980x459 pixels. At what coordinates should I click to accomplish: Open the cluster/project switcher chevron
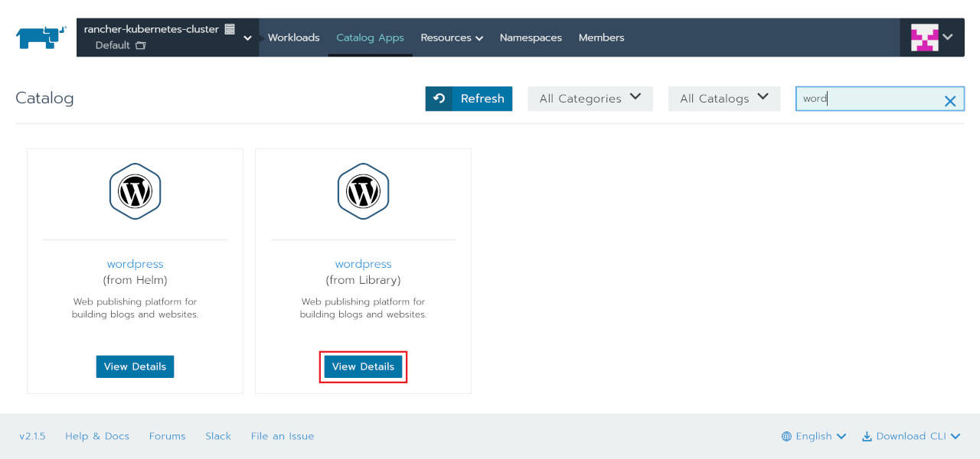coord(247,37)
